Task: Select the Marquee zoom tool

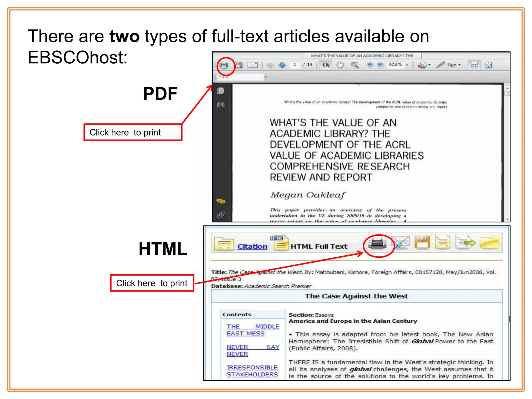Action: [x=355, y=65]
